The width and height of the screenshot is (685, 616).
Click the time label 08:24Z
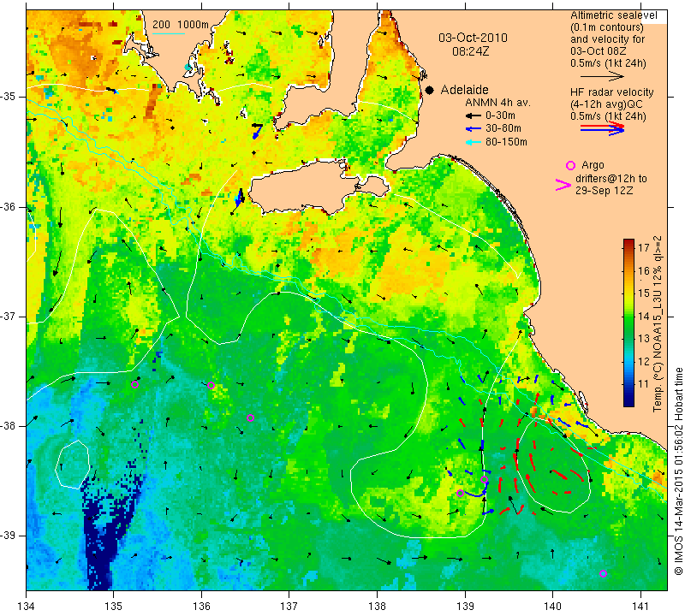click(x=471, y=51)
